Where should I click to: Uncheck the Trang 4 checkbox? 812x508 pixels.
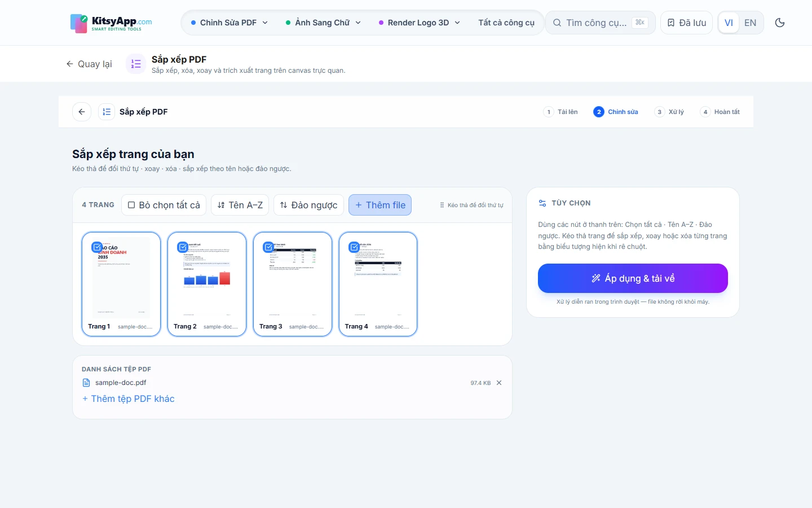[x=354, y=247]
